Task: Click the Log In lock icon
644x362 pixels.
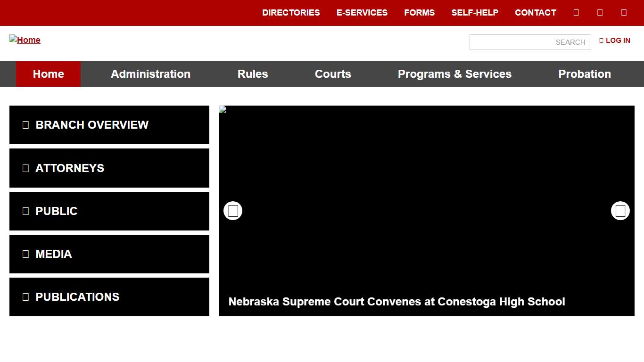Action: pos(601,41)
